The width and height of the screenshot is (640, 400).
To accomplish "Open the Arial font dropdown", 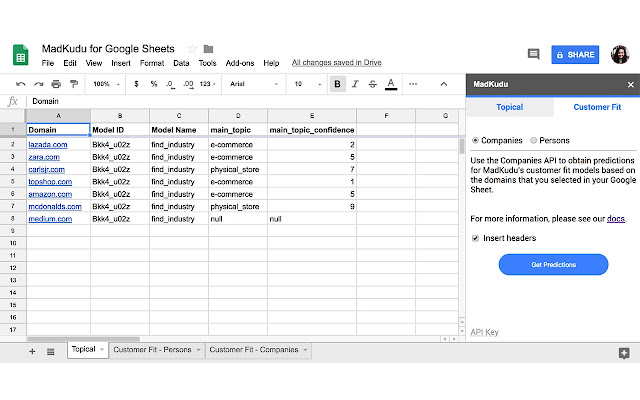I will click(x=253, y=84).
